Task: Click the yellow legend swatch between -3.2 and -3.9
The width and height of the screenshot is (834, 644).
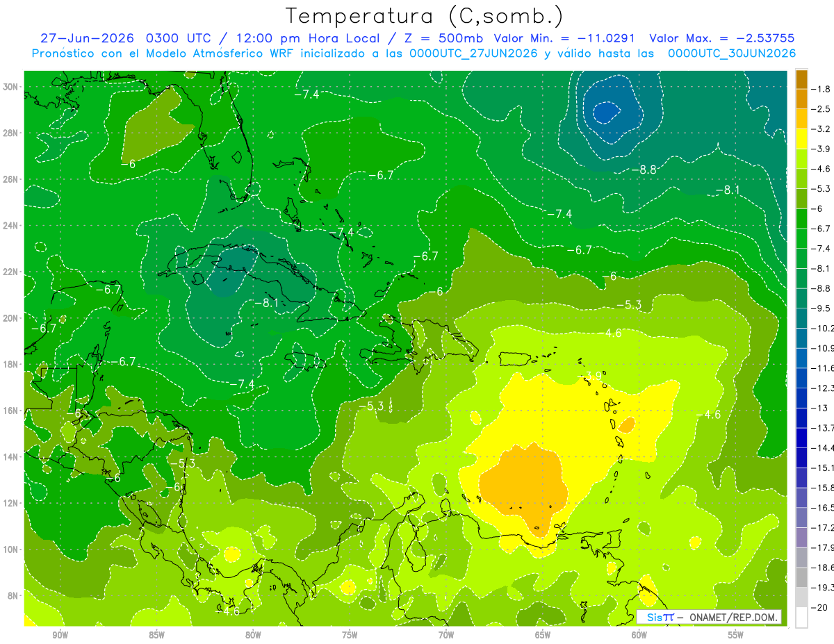Action: point(801,139)
